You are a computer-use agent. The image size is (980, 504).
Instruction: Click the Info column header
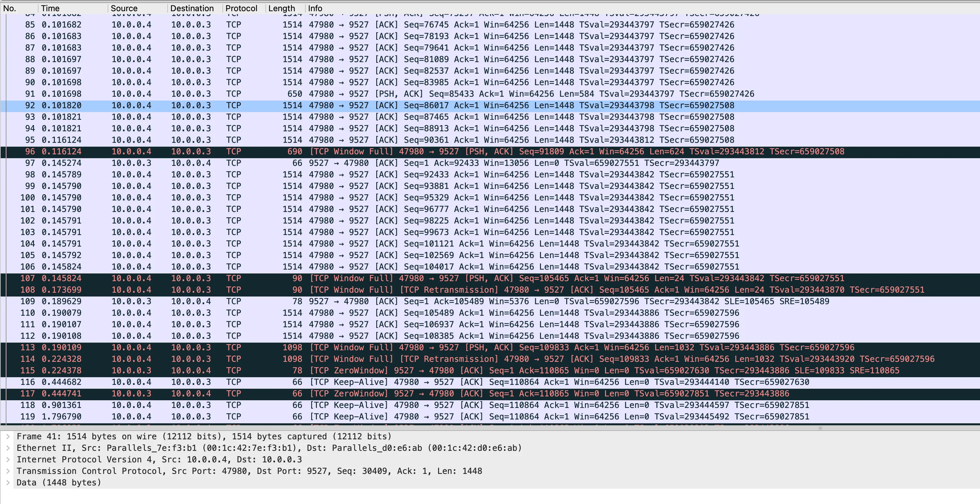315,8
